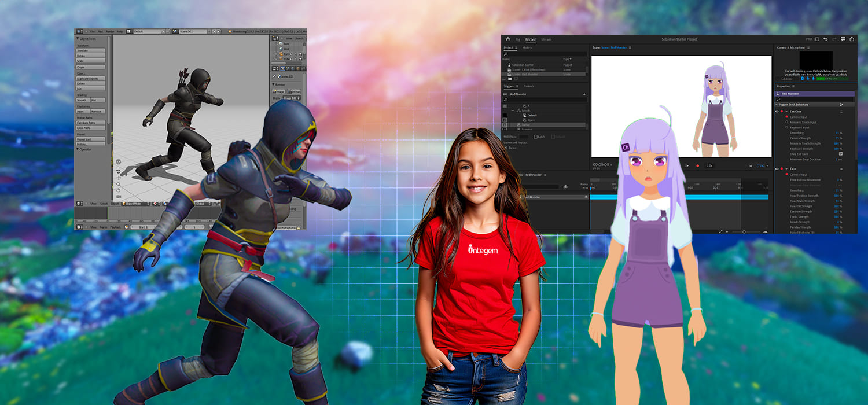The width and height of the screenshot is (868, 405).
Task: Click the Image render button in Blender
Action: [278, 91]
